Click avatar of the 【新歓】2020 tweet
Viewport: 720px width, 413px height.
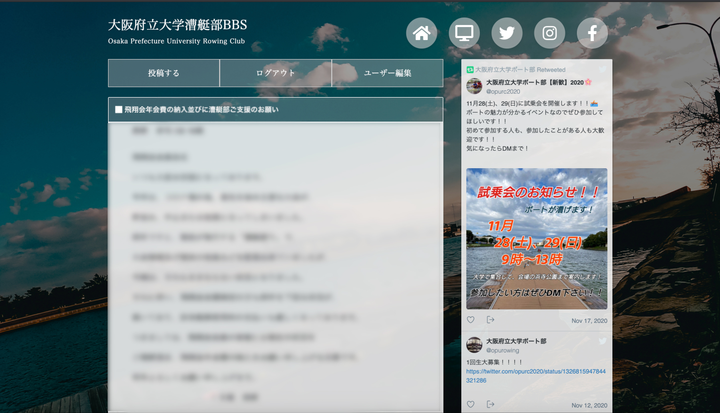point(474,86)
